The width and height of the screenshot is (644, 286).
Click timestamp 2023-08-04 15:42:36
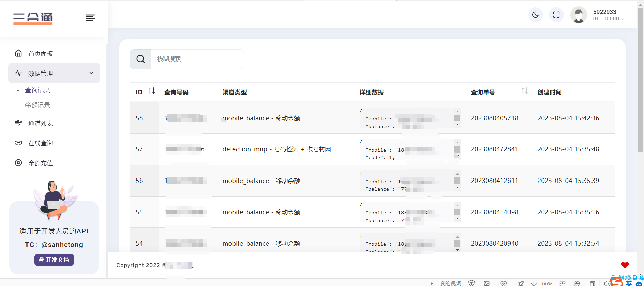click(x=568, y=118)
